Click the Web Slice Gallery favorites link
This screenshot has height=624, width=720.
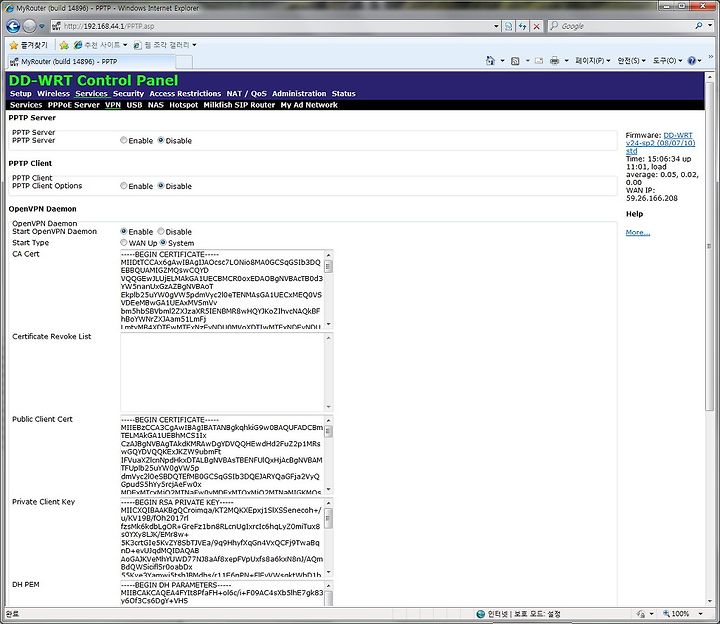165,45
